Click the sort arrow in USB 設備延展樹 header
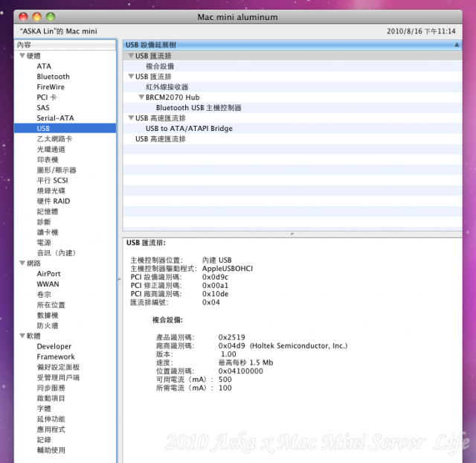476x463 pixels. 457,45
